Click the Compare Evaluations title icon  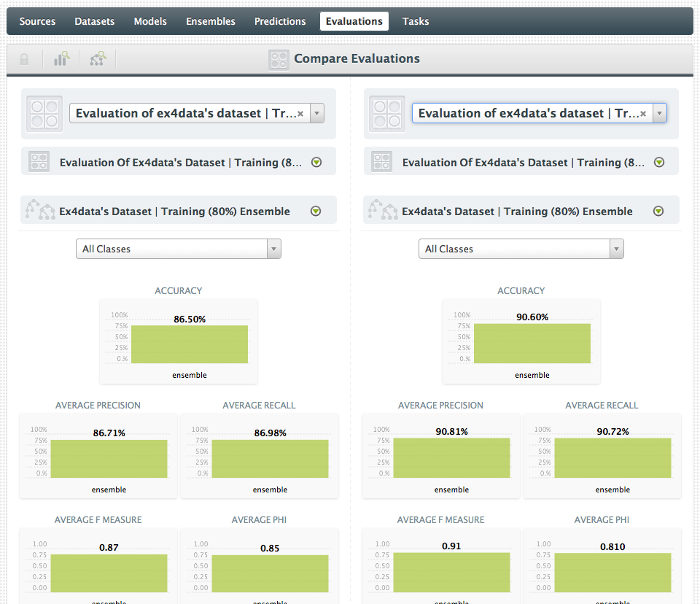[x=279, y=59]
